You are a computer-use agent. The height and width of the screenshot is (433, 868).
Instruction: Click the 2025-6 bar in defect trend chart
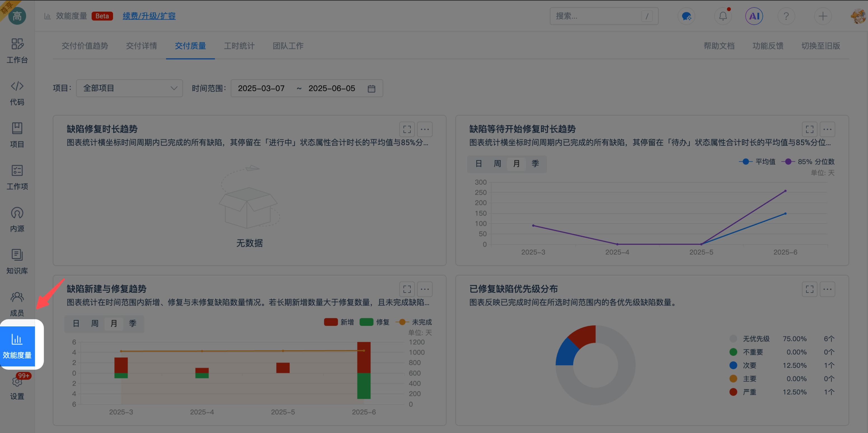[x=363, y=370]
